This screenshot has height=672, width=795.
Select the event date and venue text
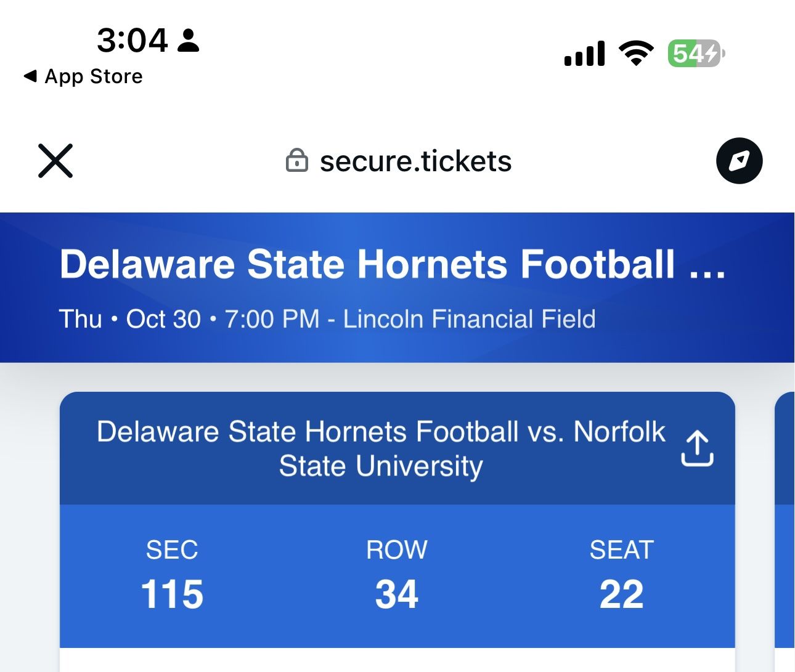(x=327, y=319)
